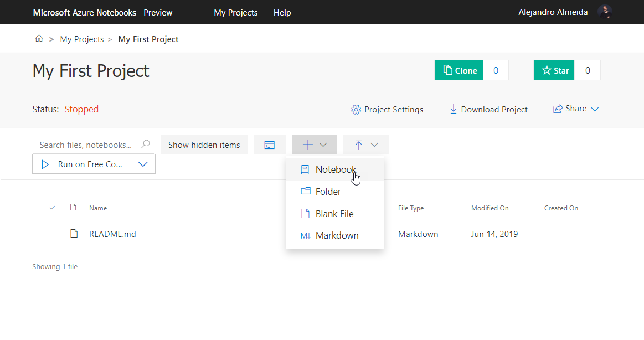Screen dimensions: 644x340
Task: Click the README.md file icon
Action: click(x=74, y=234)
